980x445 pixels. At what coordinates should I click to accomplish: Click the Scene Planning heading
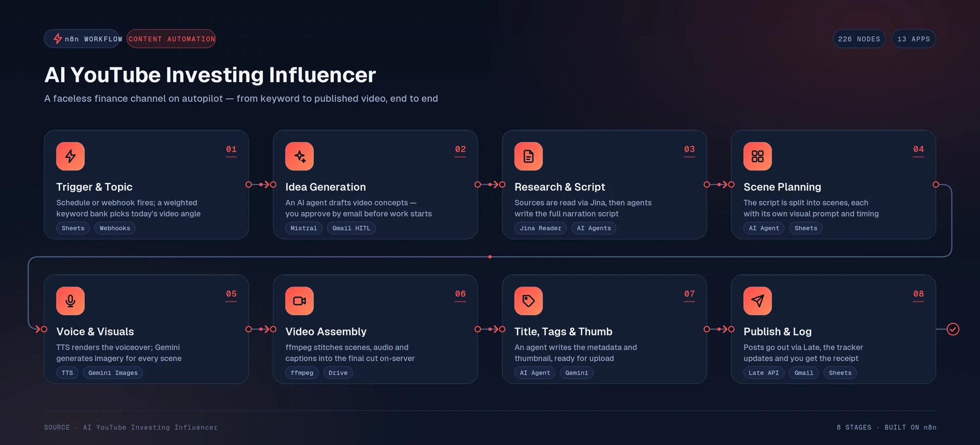pos(782,187)
